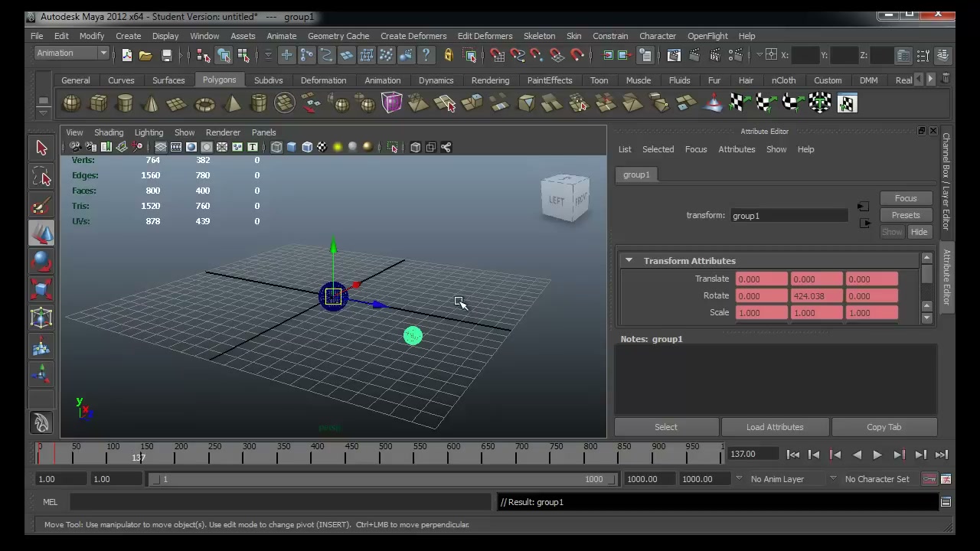Image resolution: width=980 pixels, height=551 pixels.
Task: Create a polygon plane from the shelf
Action: pyautogui.click(x=178, y=103)
